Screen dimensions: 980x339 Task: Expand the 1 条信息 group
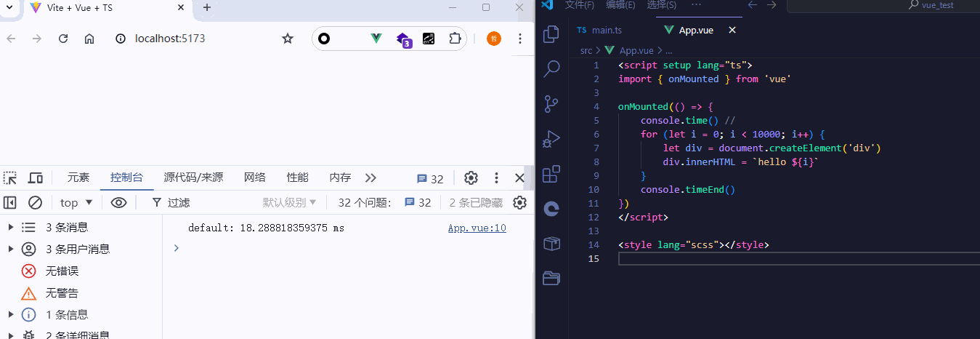coord(10,315)
